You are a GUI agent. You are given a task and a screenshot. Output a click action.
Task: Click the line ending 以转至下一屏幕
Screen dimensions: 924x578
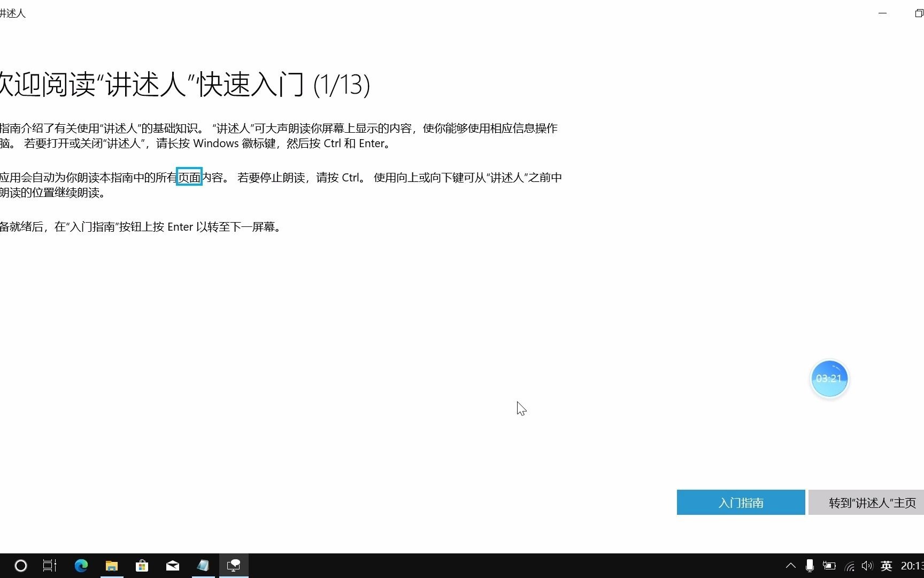[x=140, y=227]
